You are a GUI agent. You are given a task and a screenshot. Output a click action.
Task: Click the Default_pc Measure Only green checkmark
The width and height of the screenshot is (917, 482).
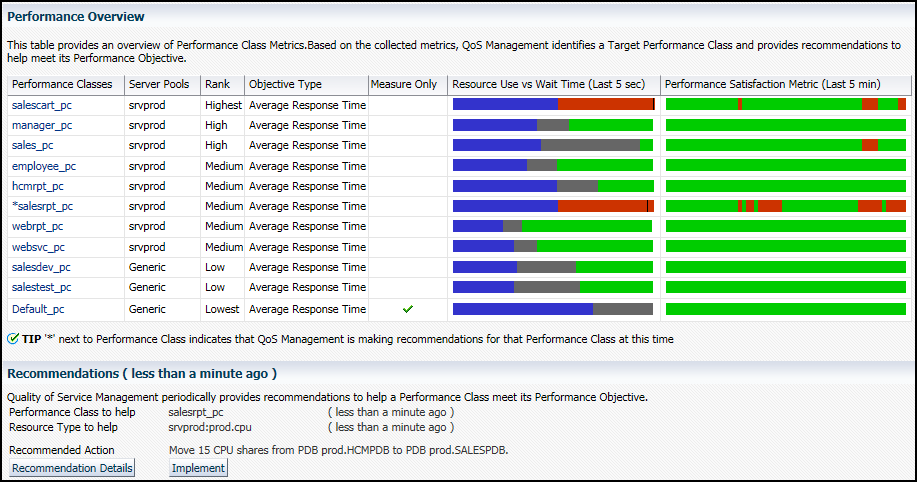407,309
